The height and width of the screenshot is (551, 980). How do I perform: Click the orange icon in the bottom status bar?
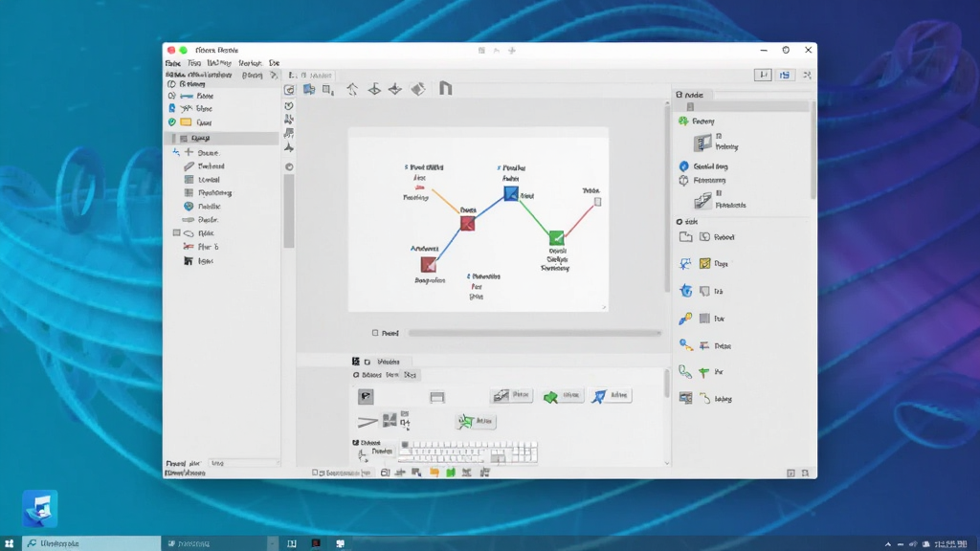[x=434, y=473]
